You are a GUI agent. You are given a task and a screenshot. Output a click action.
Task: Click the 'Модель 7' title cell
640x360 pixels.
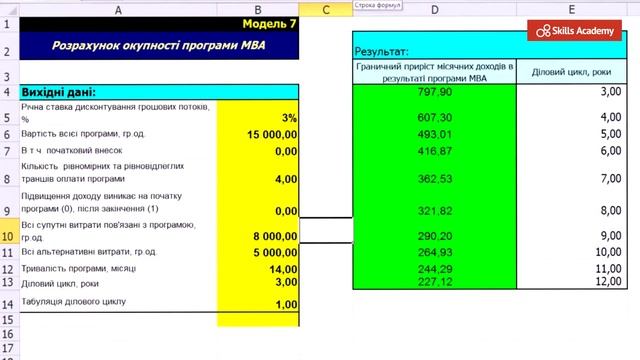(159, 24)
